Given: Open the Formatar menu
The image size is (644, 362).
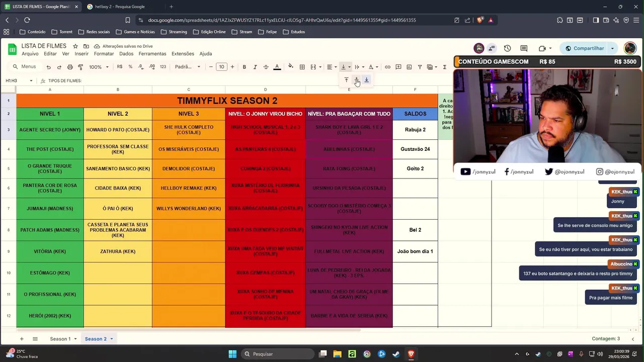Looking at the screenshot, I should click(x=104, y=54).
